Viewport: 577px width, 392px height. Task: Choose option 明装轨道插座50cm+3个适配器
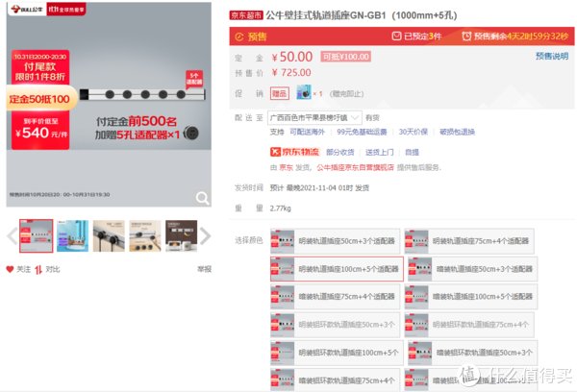336,241
